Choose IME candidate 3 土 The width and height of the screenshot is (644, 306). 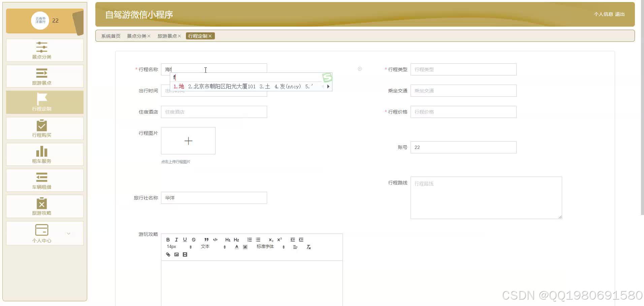(x=265, y=87)
